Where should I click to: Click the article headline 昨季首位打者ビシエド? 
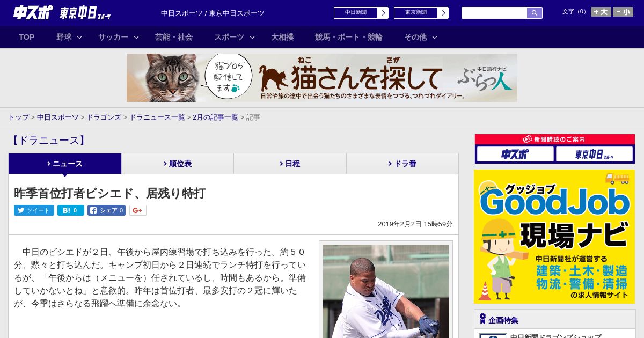(110, 193)
